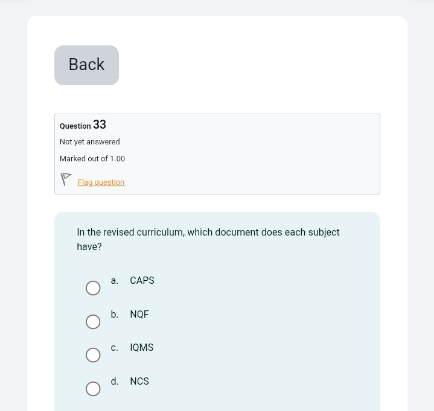Click the CAPS answer label
Image resolution: width=434 pixels, height=411 pixels.
click(142, 281)
